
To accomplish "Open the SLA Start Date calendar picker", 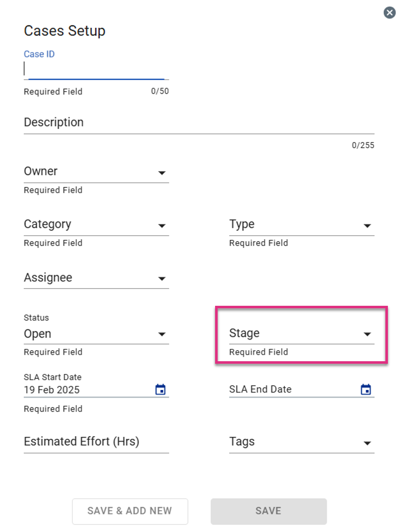I will [161, 389].
